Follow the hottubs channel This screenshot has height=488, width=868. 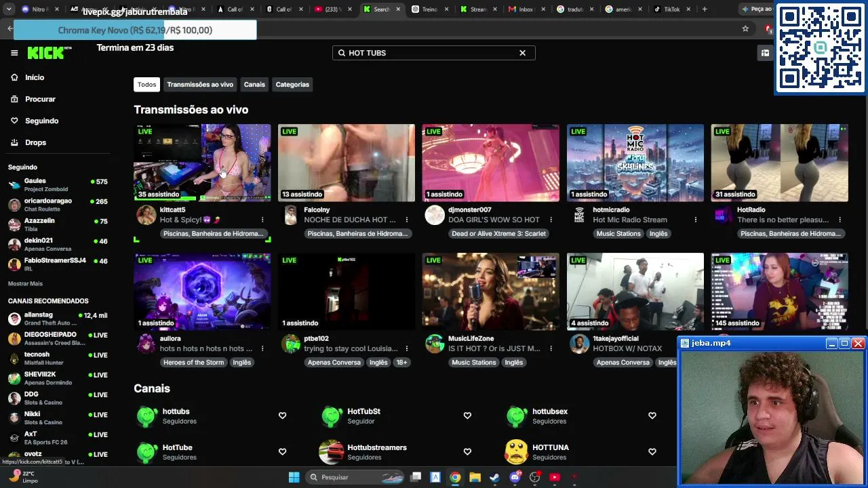coord(282,415)
